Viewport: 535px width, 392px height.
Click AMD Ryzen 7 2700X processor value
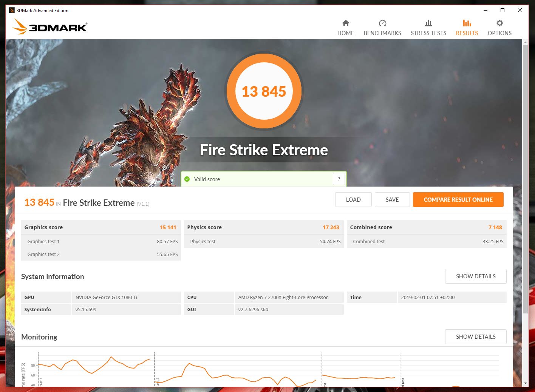tap(283, 297)
